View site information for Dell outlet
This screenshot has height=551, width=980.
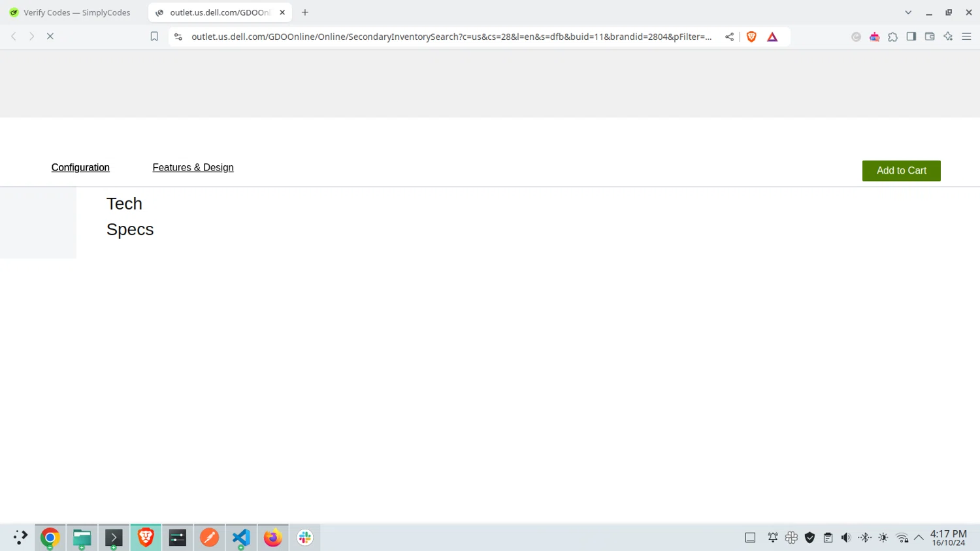(178, 37)
